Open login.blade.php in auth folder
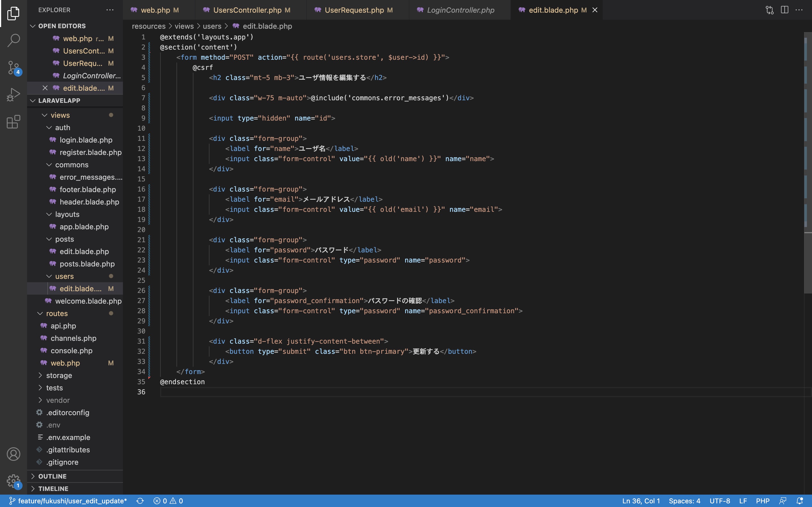812x507 pixels. (x=85, y=140)
